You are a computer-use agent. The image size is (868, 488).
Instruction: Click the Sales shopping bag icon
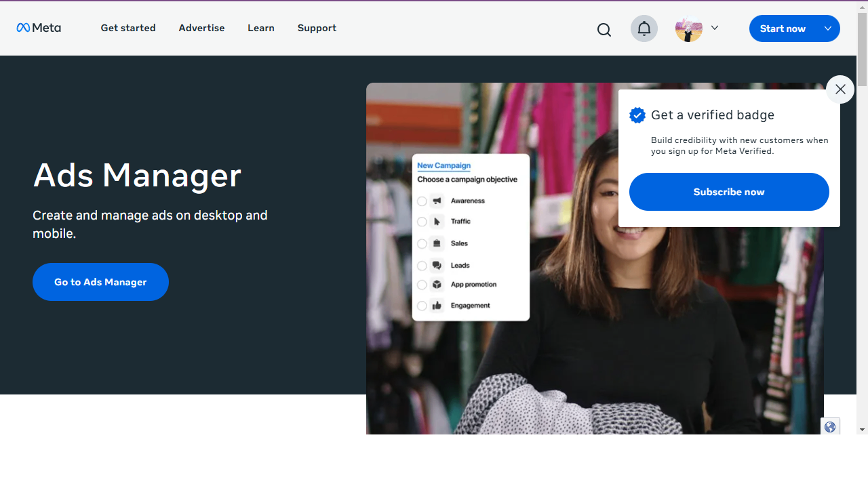(x=437, y=243)
